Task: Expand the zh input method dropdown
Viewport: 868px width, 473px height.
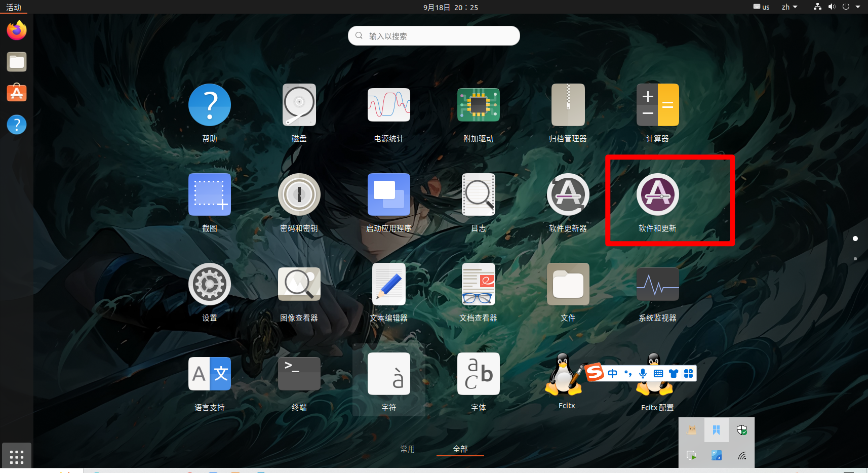Action: tap(789, 7)
